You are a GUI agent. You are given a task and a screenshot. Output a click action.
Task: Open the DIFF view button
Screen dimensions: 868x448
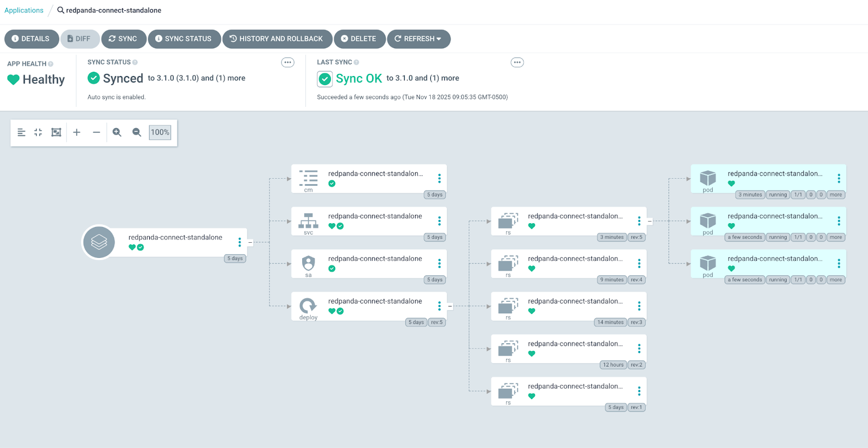tap(79, 39)
